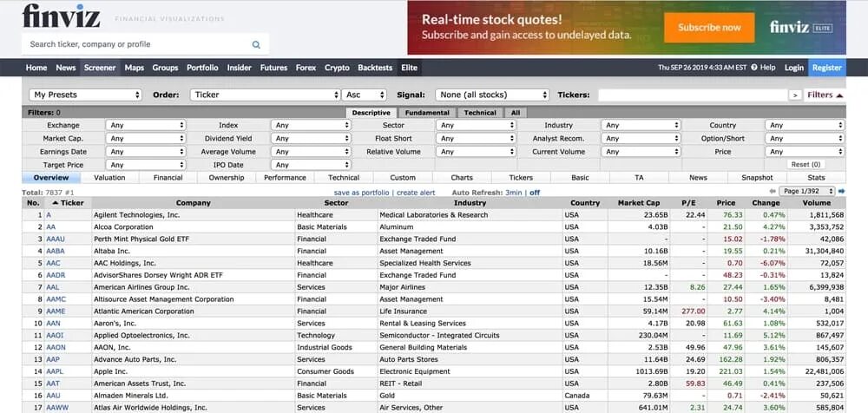The image size is (868, 413).
Task: Click the finviz Elite banner logo
Action: coord(800,27)
